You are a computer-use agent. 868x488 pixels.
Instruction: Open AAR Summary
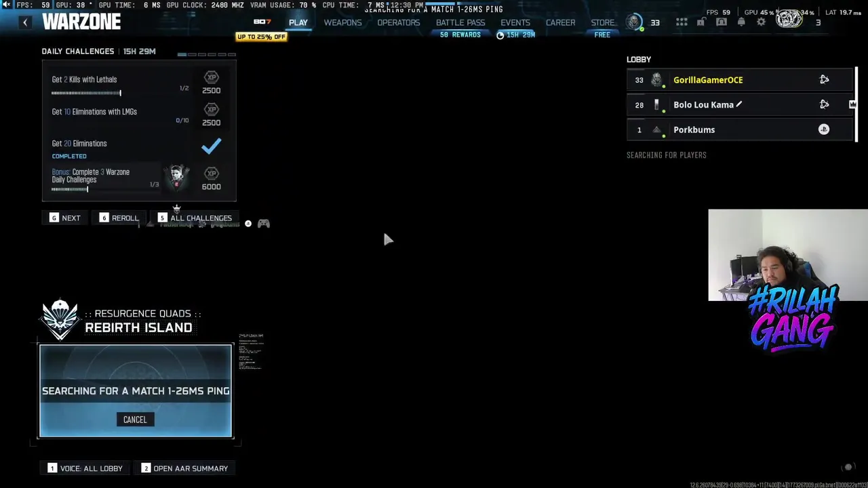pyautogui.click(x=184, y=468)
